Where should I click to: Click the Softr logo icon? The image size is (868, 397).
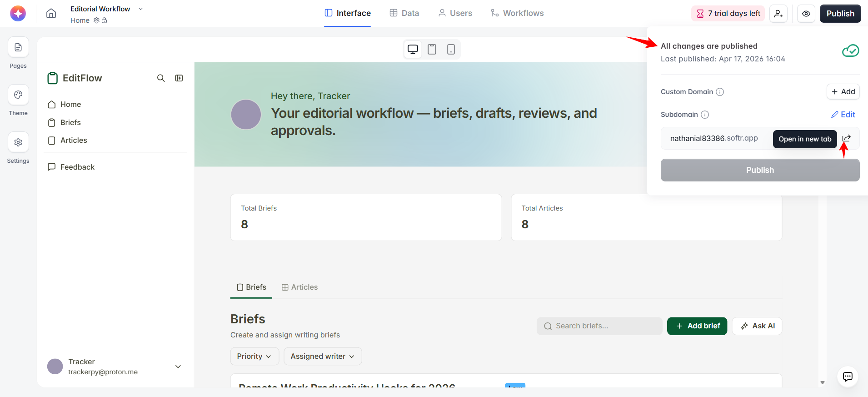(18, 14)
